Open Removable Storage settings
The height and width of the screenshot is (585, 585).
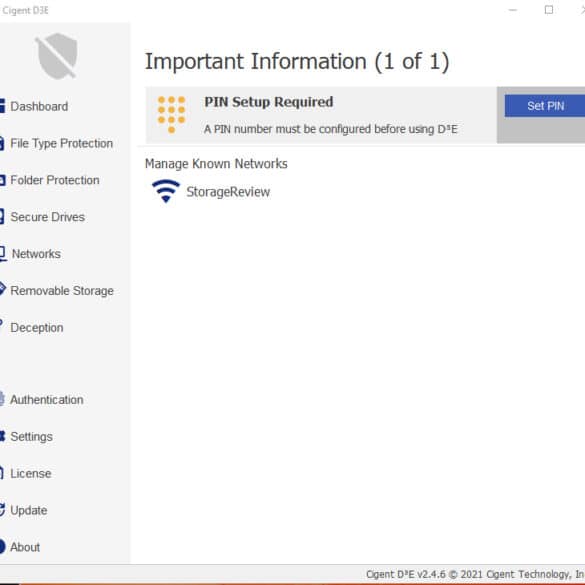pos(62,291)
